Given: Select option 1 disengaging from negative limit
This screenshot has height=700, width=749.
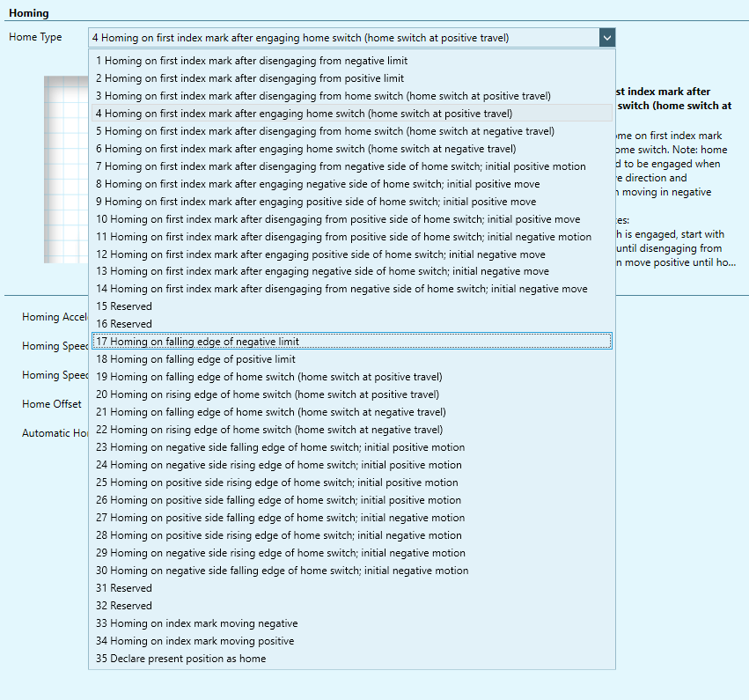Looking at the screenshot, I should [351, 61].
